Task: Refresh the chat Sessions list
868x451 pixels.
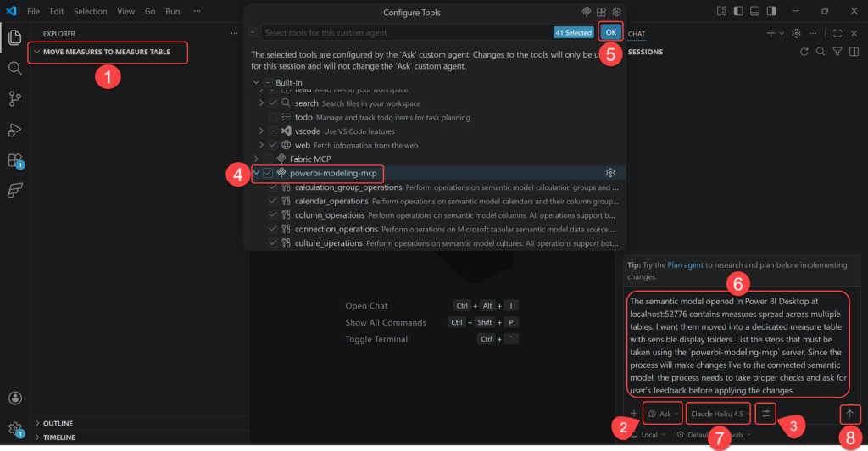Action: 804,52
